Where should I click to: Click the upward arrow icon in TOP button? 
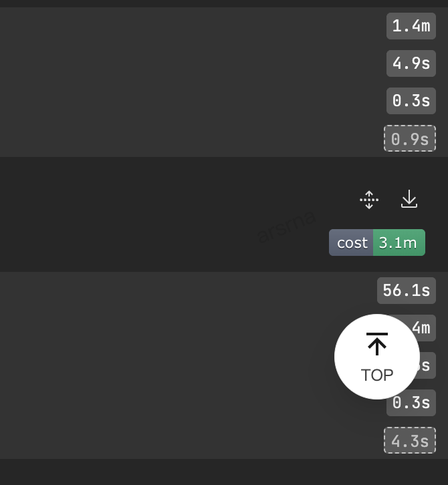377,345
